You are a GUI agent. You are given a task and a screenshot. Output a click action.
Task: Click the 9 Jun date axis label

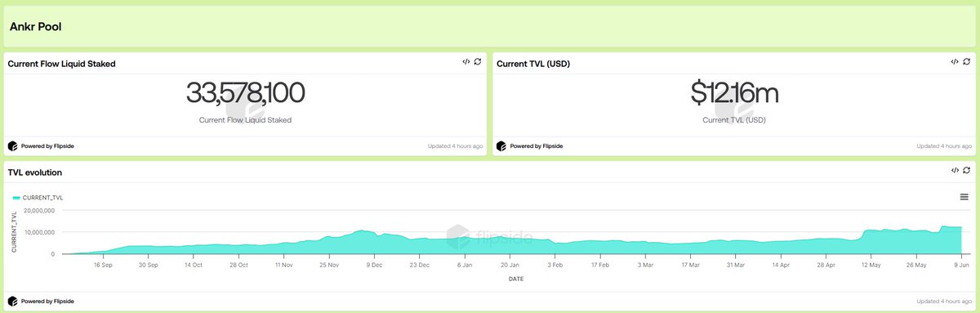point(961,265)
